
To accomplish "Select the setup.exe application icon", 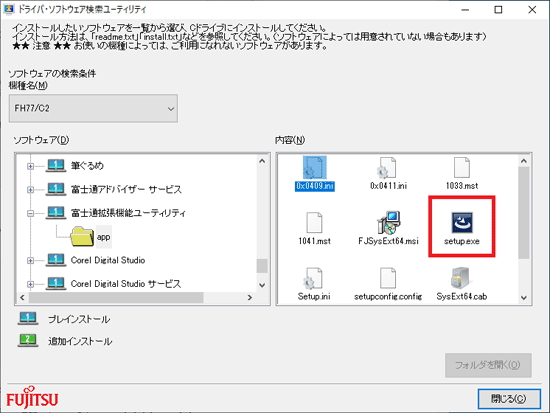I will point(462,222).
